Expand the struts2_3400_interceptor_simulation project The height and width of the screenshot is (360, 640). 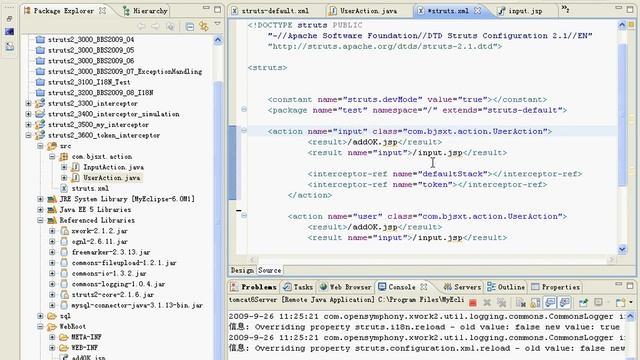tap(29, 114)
